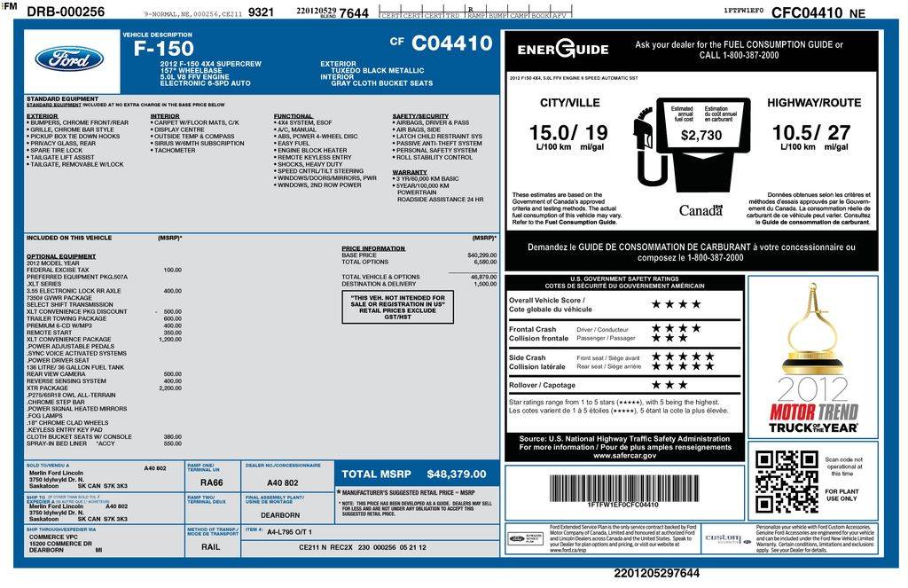
Task: Click the Frontal Crash rating label
Action: pyautogui.click(x=538, y=333)
